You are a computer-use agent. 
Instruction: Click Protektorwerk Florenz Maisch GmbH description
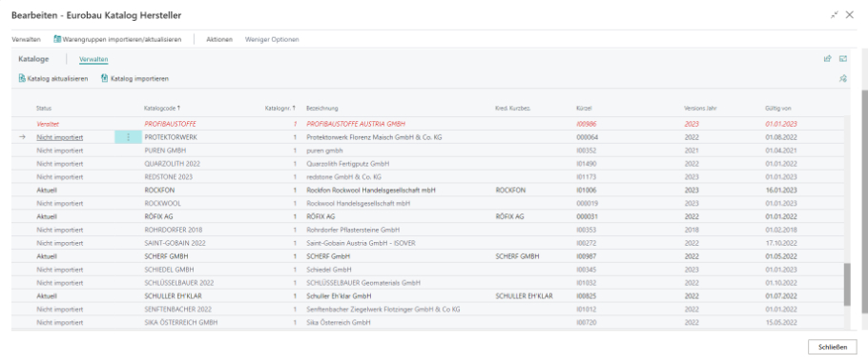[374, 137]
